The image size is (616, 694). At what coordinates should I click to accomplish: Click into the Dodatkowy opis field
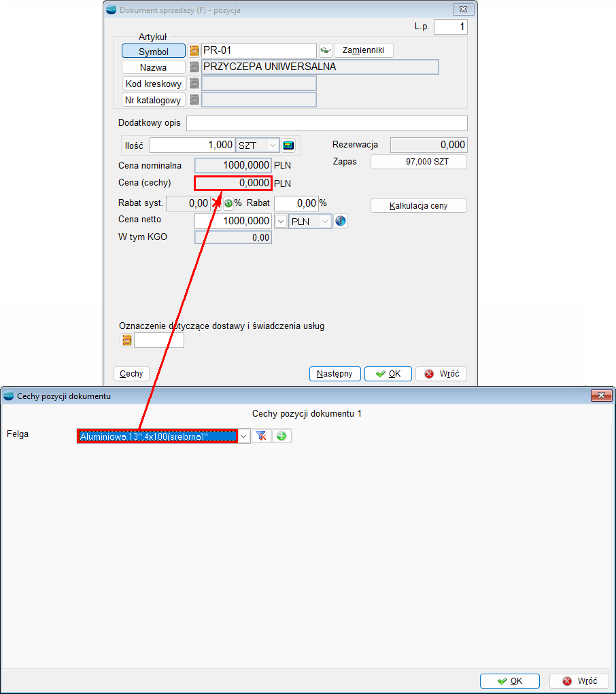326,123
